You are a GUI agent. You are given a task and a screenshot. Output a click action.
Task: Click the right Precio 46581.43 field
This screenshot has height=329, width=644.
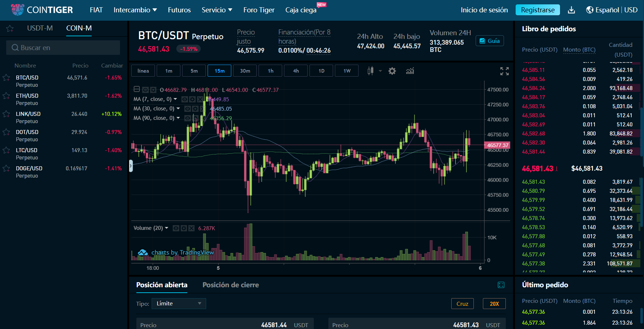tap(417, 324)
